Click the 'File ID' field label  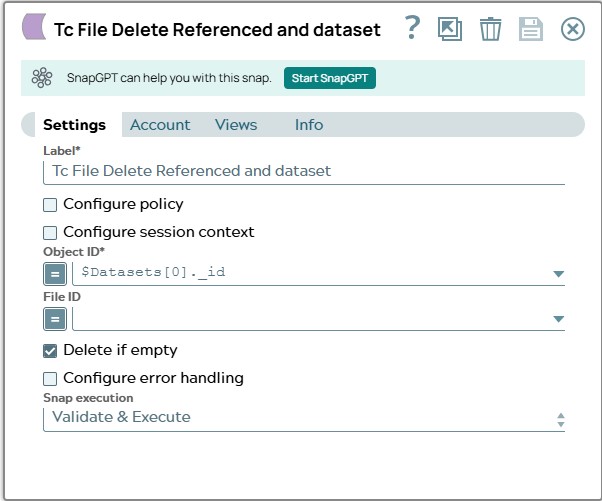(62, 297)
